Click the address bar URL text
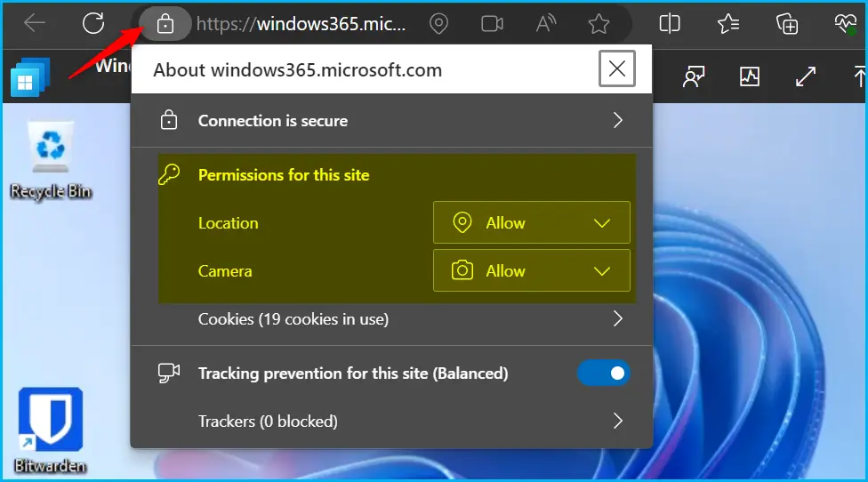This screenshot has width=868, height=482. point(301,24)
